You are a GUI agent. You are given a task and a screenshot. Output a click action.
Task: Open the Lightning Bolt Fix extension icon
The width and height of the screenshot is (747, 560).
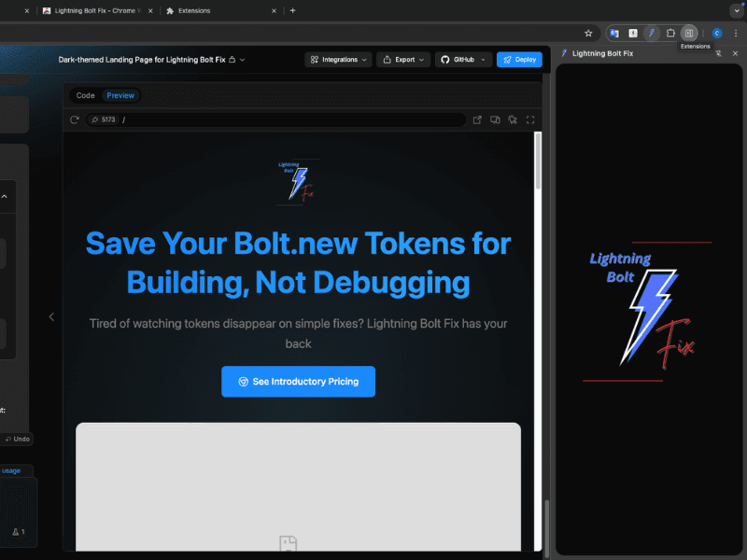[652, 32]
